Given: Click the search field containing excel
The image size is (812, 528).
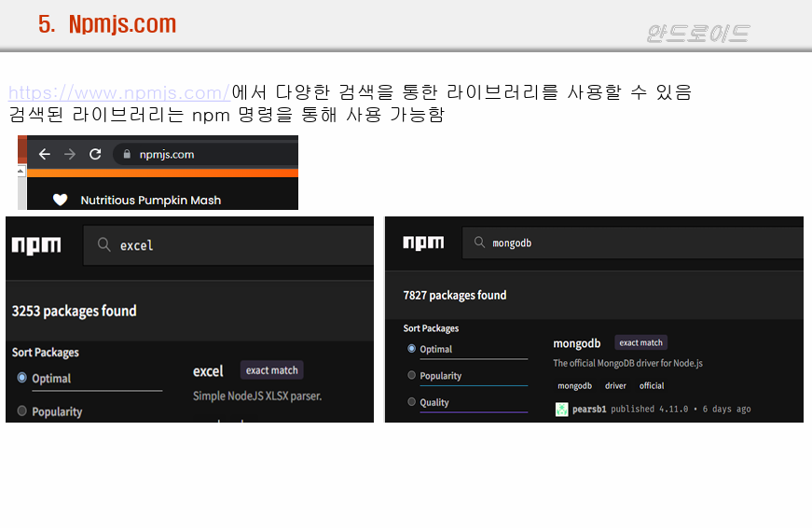Looking at the screenshot, I should 228,245.
